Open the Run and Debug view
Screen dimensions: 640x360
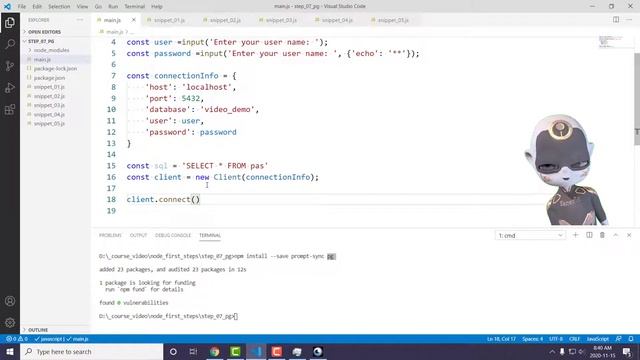(x=10, y=88)
